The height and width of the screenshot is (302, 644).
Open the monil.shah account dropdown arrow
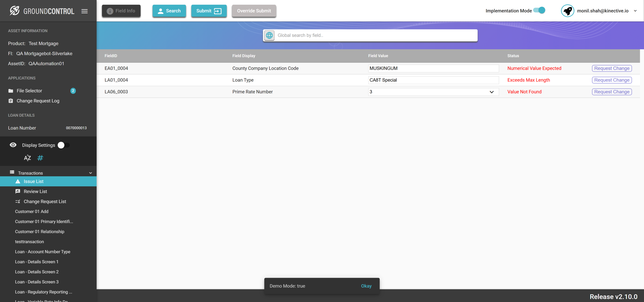635,11
